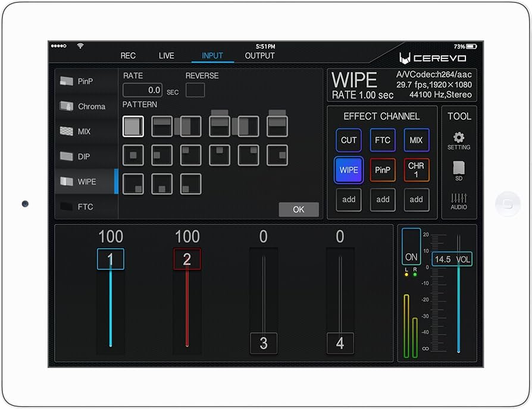This screenshot has width=532, height=409.
Task: Switch to the LIVE tab
Action: (167, 56)
